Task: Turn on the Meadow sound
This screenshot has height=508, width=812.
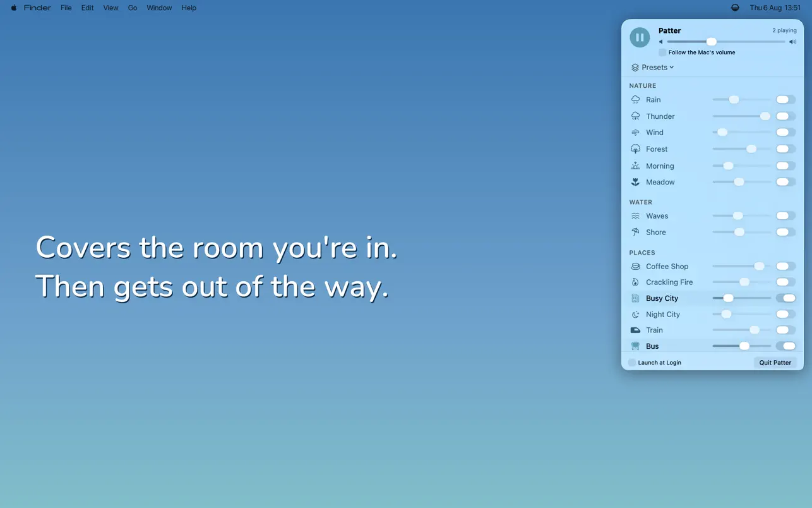Action: [785, 182]
